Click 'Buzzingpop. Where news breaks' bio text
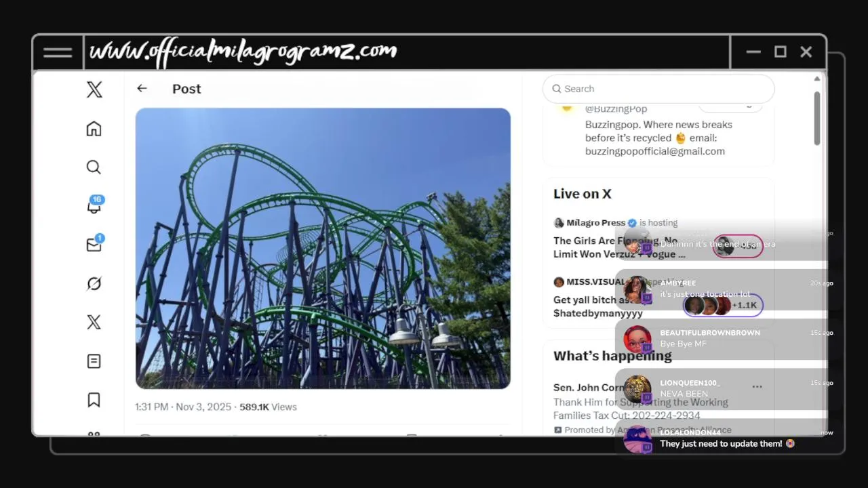Screen dimensions: 868x488 (x=658, y=125)
